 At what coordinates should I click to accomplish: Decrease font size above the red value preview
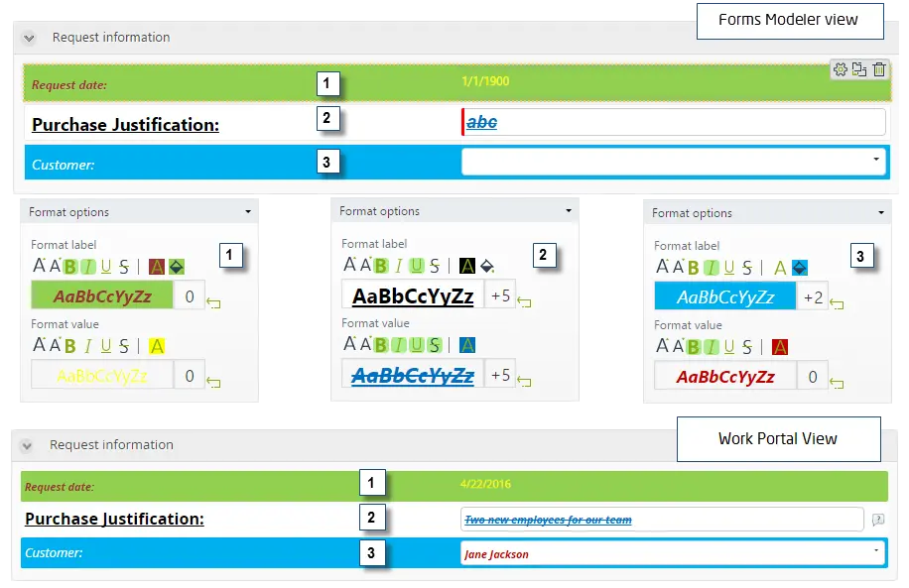pyautogui.click(x=678, y=346)
